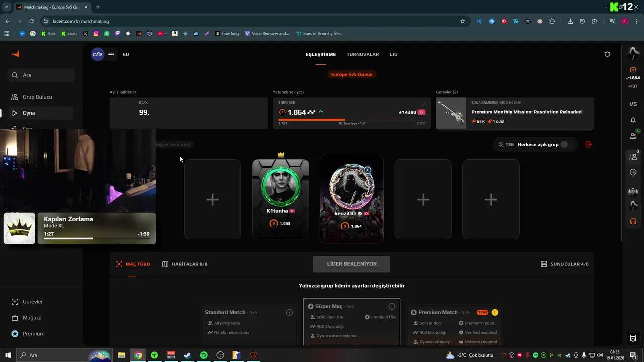This screenshot has width=644, height=362.
Task: Open info icon on Standard Match card
Action: [289, 312]
